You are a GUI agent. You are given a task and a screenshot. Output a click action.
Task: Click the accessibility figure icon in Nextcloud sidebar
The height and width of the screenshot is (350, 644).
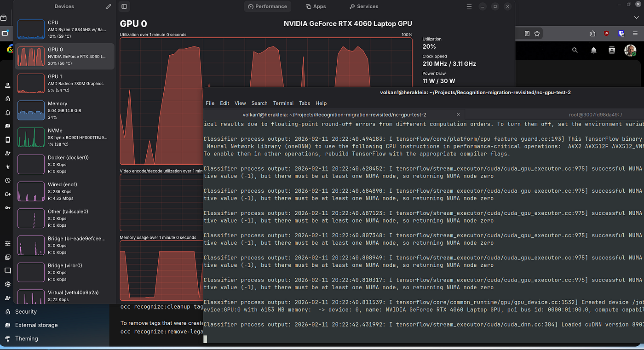pyautogui.click(x=7, y=166)
